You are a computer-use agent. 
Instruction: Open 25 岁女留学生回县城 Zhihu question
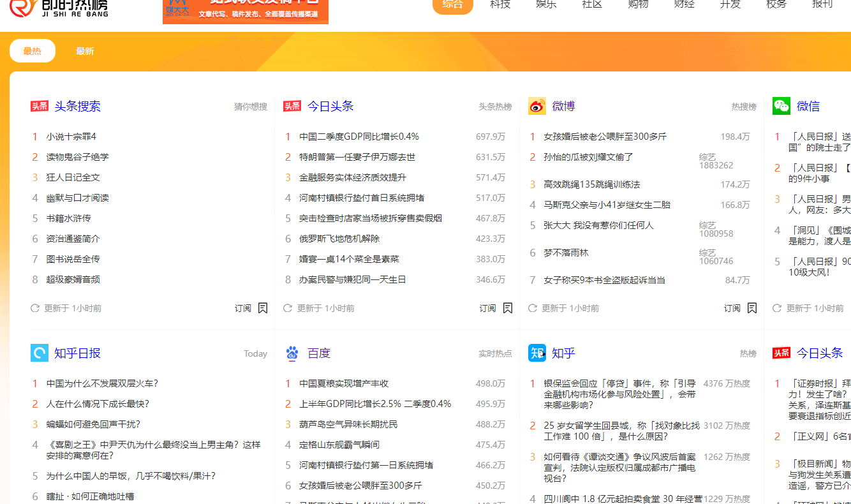621,431
